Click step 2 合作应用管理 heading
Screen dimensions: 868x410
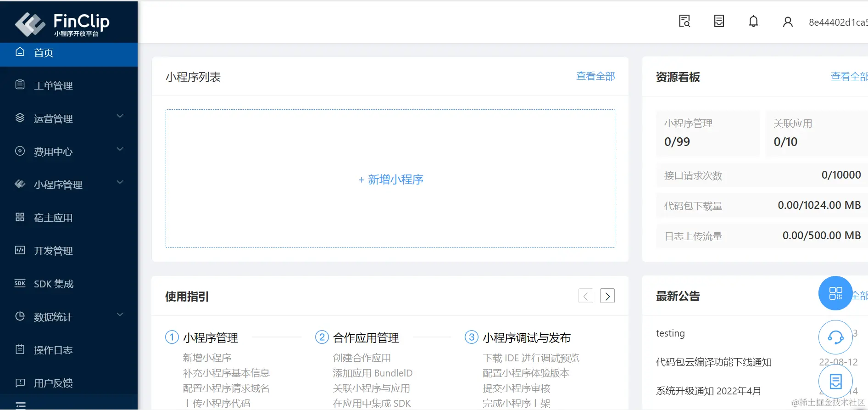366,338
